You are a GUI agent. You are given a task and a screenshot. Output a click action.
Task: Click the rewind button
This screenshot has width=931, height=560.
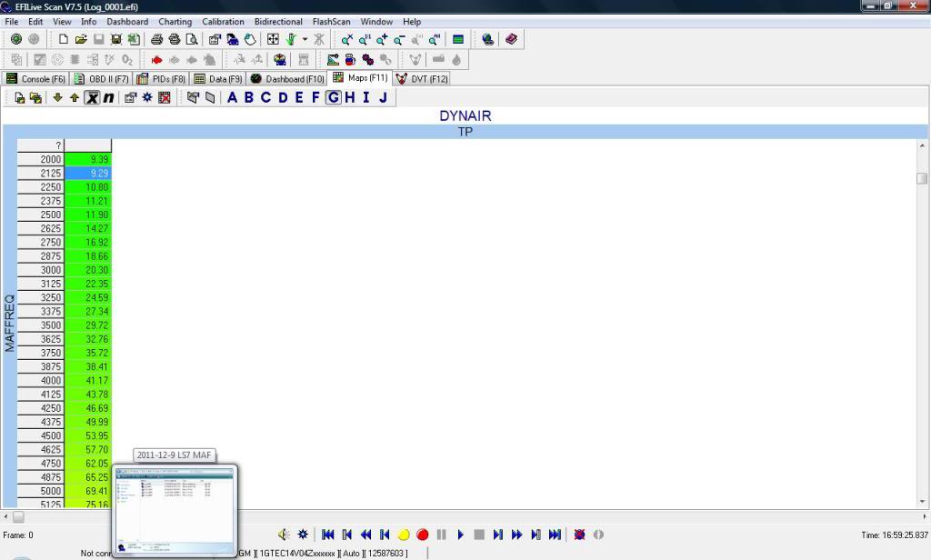click(x=365, y=535)
